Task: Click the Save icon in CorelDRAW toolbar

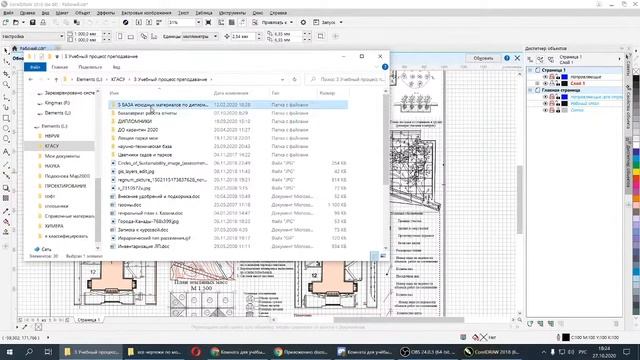Action: (x=33, y=22)
